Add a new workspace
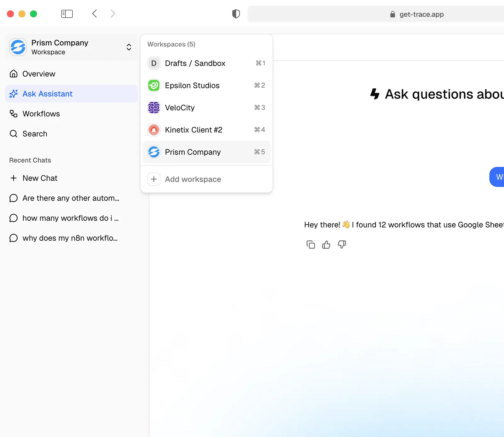504x437 pixels. tap(193, 179)
